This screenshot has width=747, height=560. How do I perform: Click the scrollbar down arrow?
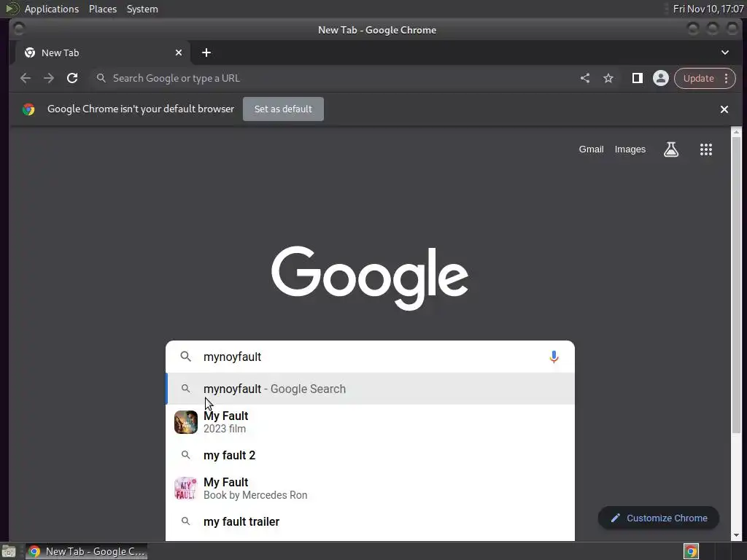(737, 535)
